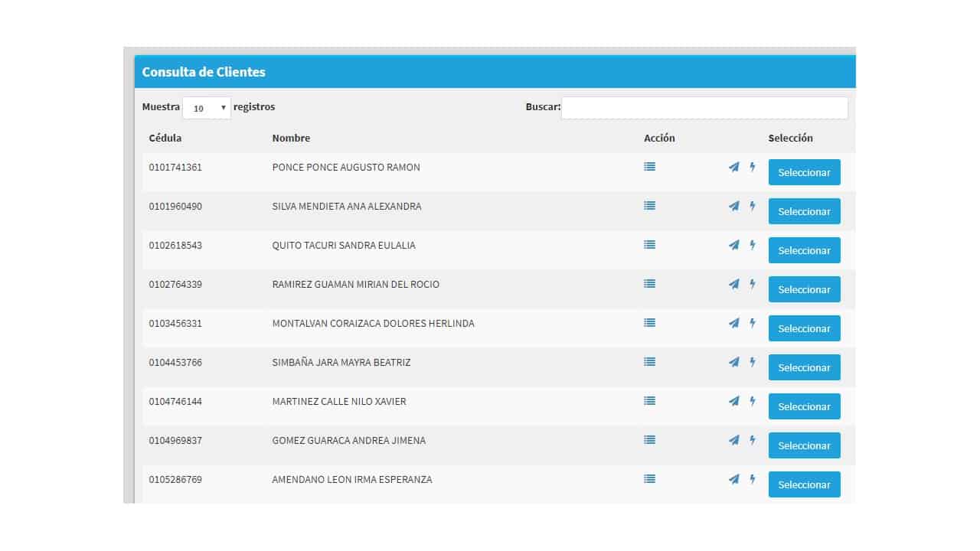Open list icon for PONCE PONCE AUGUSTO RAMON
The height and width of the screenshot is (551, 980).
649,166
